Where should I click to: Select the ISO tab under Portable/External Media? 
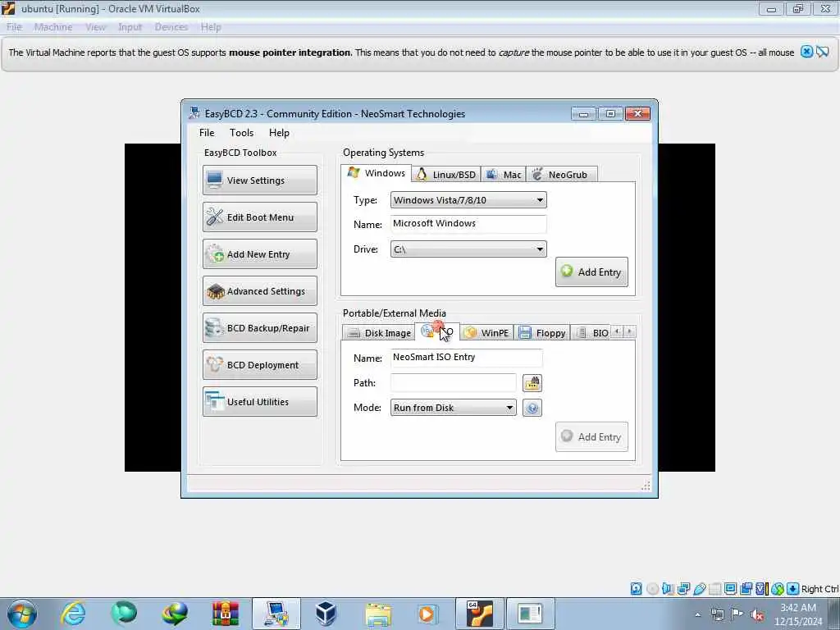pos(437,331)
